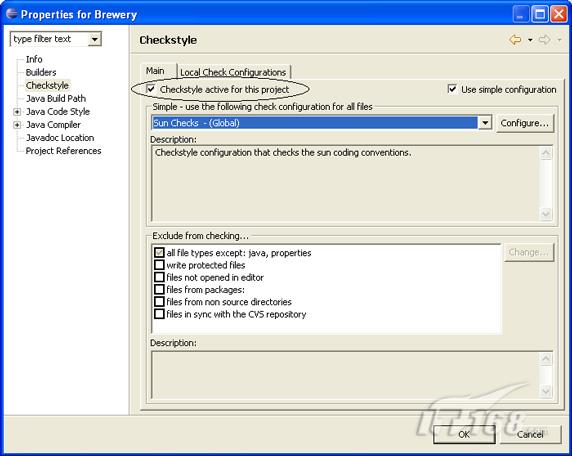Enable files from packages exclusion
572x456 pixels.
159,290
